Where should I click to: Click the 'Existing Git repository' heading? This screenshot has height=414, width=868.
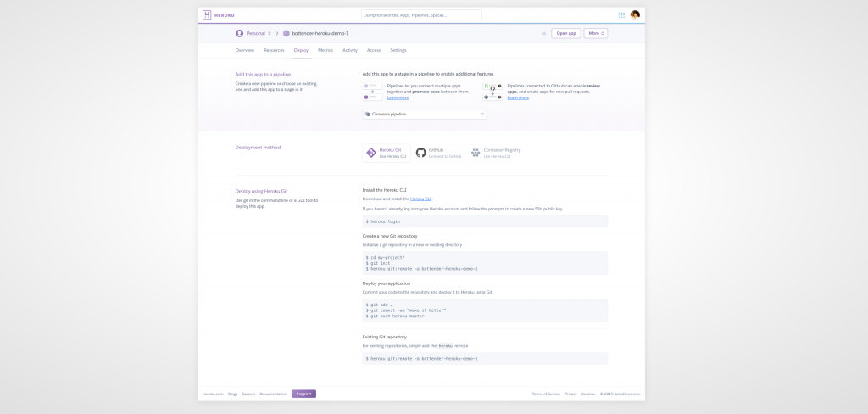click(385, 337)
